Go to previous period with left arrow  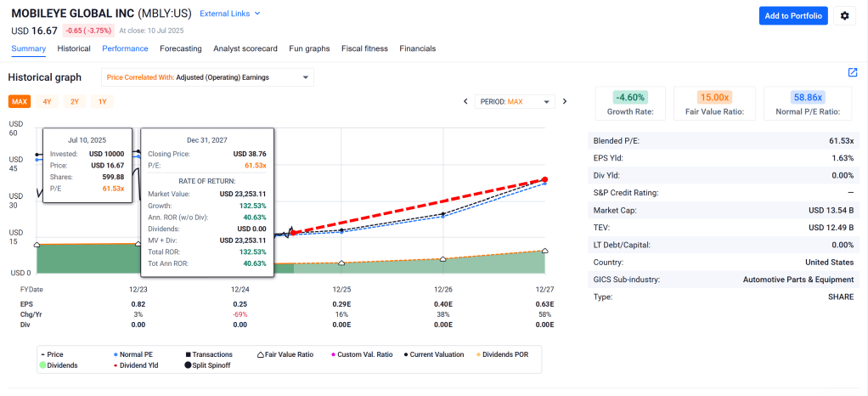(x=465, y=102)
